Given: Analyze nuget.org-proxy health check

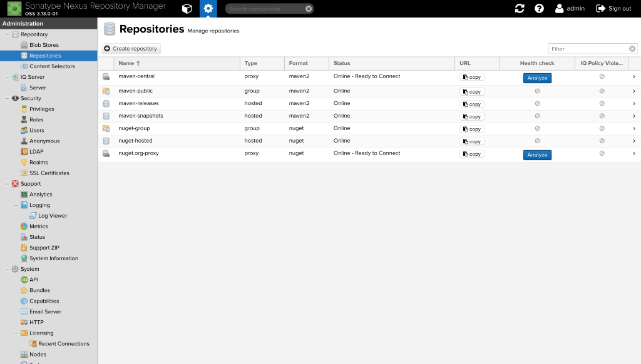Looking at the screenshot, I should (537, 155).
